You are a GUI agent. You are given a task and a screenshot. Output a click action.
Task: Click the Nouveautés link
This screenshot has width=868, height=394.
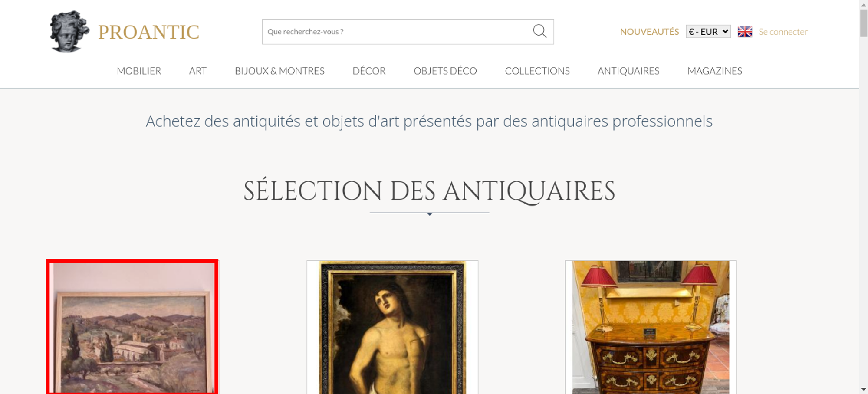(x=649, y=32)
